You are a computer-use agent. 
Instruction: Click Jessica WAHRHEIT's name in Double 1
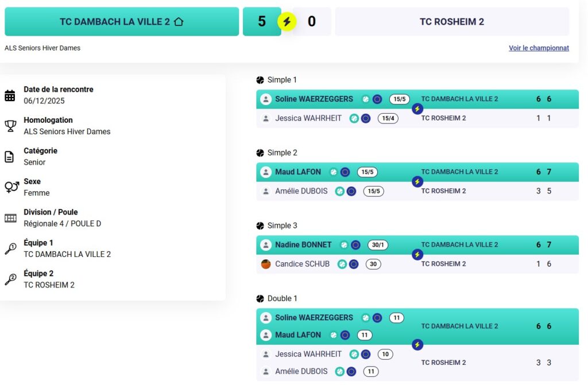[308, 355]
